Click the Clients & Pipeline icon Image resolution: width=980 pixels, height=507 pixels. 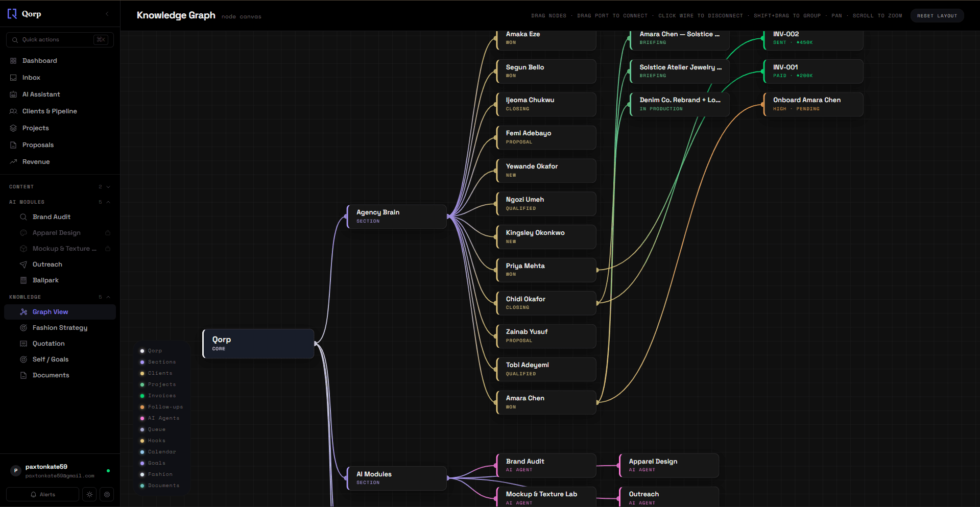click(x=13, y=111)
